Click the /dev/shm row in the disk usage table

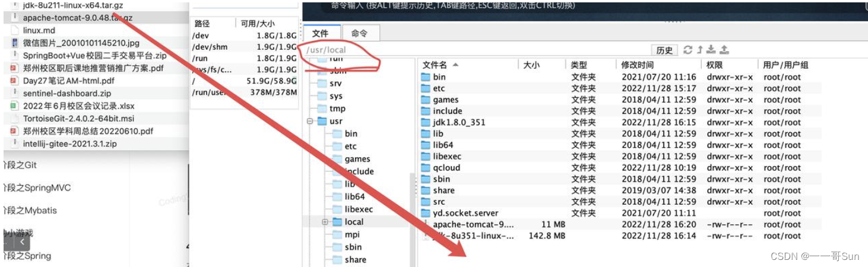pos(244,47)
